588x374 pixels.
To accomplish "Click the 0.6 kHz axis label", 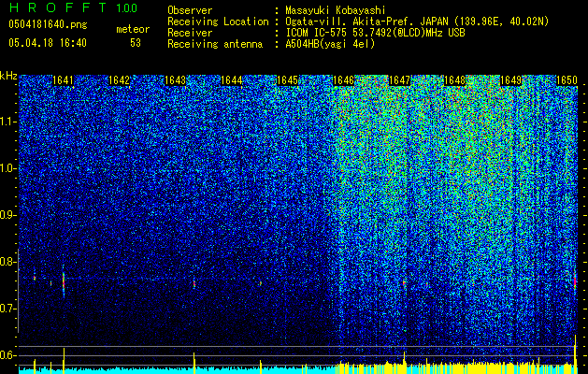I will pos(7,355).
